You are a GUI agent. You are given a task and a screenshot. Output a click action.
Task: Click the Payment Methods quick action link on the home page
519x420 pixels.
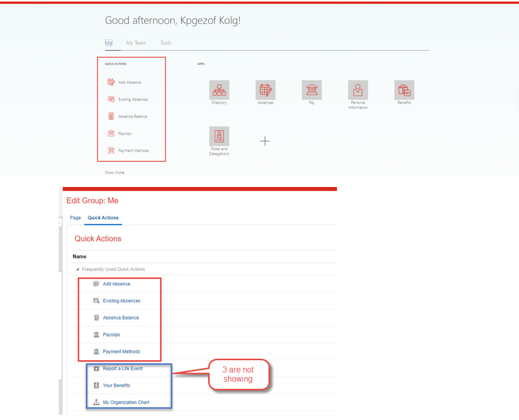coord(134,150)
